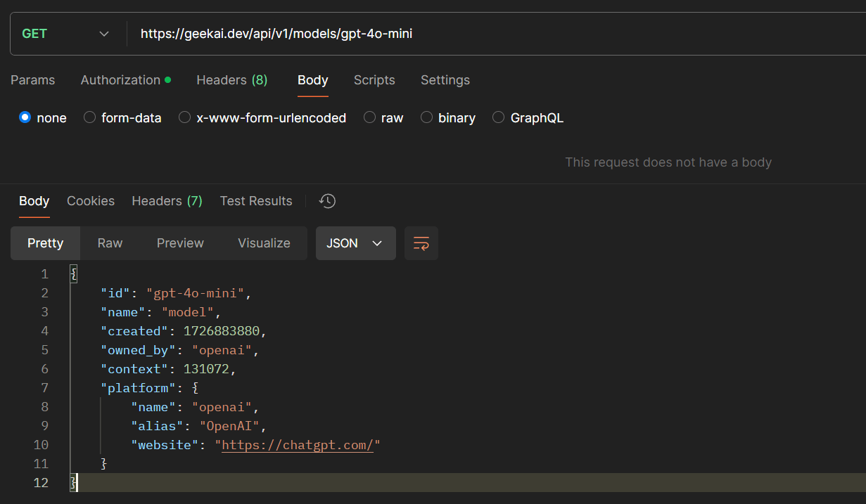The image size is (866, 504).
Task: Select the raw body option
Action: (369, 117)
